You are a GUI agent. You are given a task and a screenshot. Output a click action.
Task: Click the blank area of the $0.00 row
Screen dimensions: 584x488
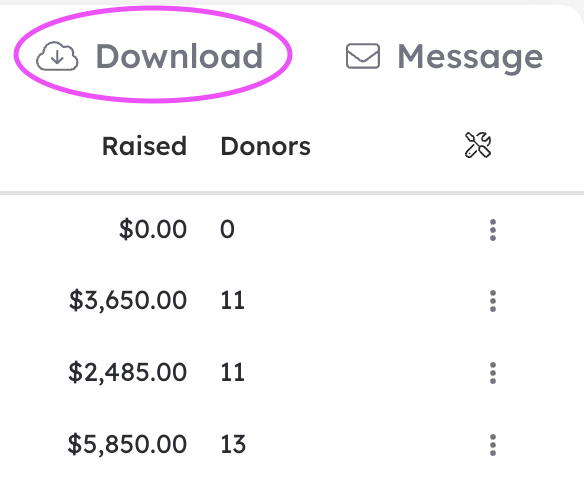point(358,229)
